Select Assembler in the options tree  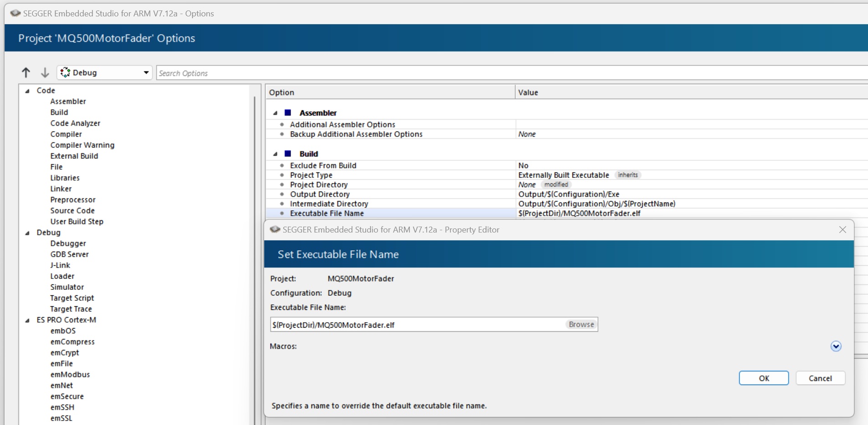pyautogui.click(x=68, y=101)
